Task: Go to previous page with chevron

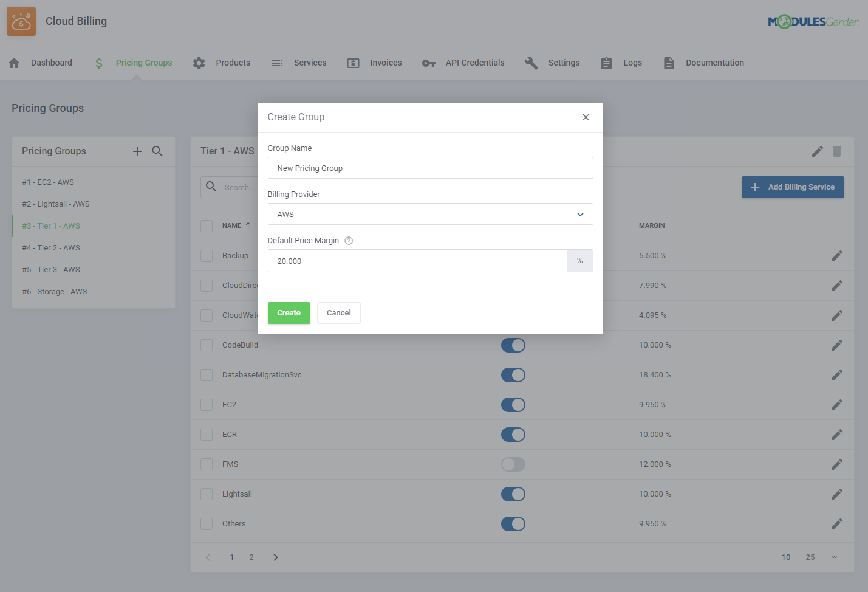Action: click(208, 557)
